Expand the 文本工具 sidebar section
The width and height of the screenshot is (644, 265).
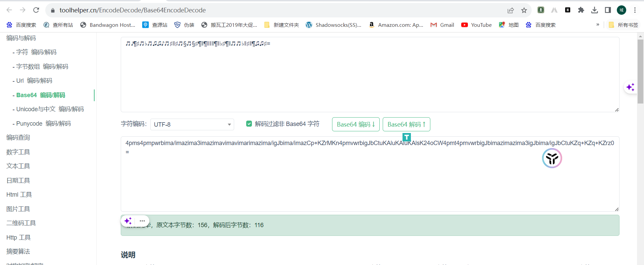click(x=18, y=166)
